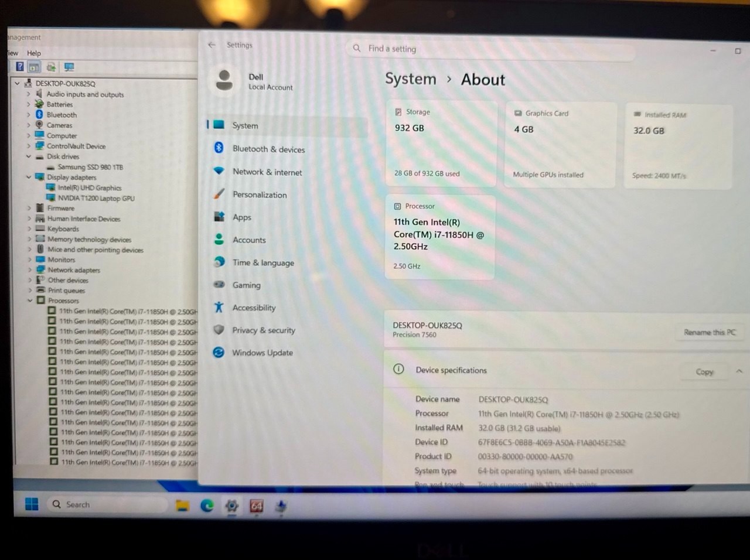Open File Explorer from the taskbar
The width and height of the screenshot is (750, 560).
(183, 506)
